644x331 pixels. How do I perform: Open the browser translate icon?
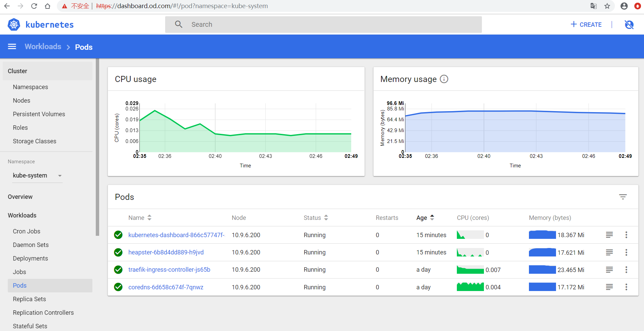(594, 6)
